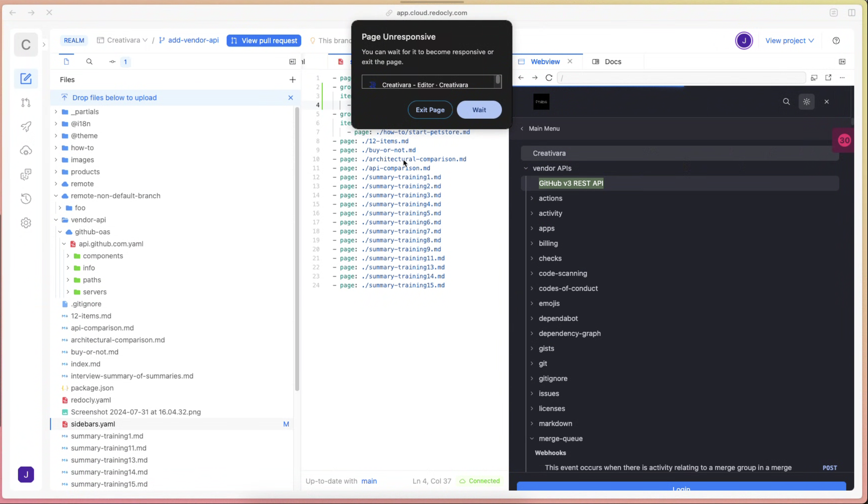
Task: Click the Exit Page button
Action: pyautogui.click(x=430, y=110)
